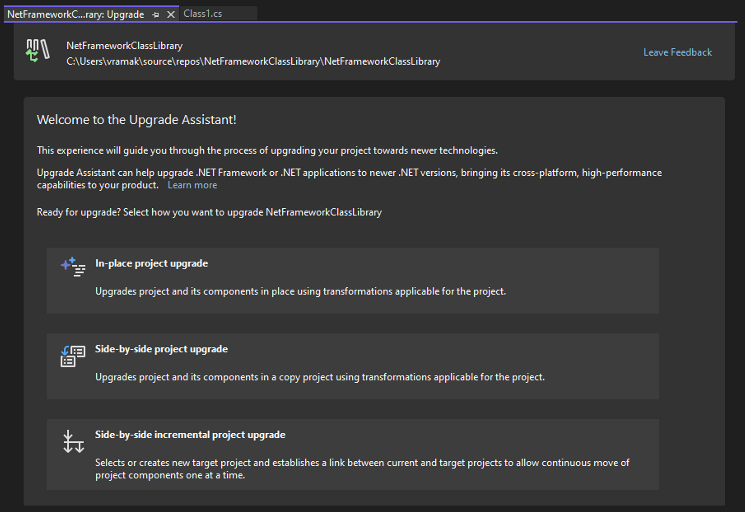Click the side-by-side incremental upgrade icon
The width and height of the screenshot is (745, 512).
tap(73, 441)
